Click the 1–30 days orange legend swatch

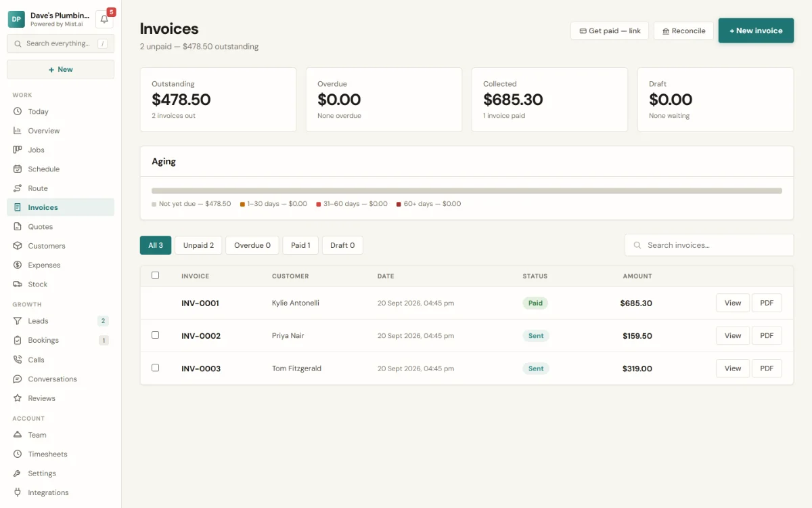[x=242, y=204]
